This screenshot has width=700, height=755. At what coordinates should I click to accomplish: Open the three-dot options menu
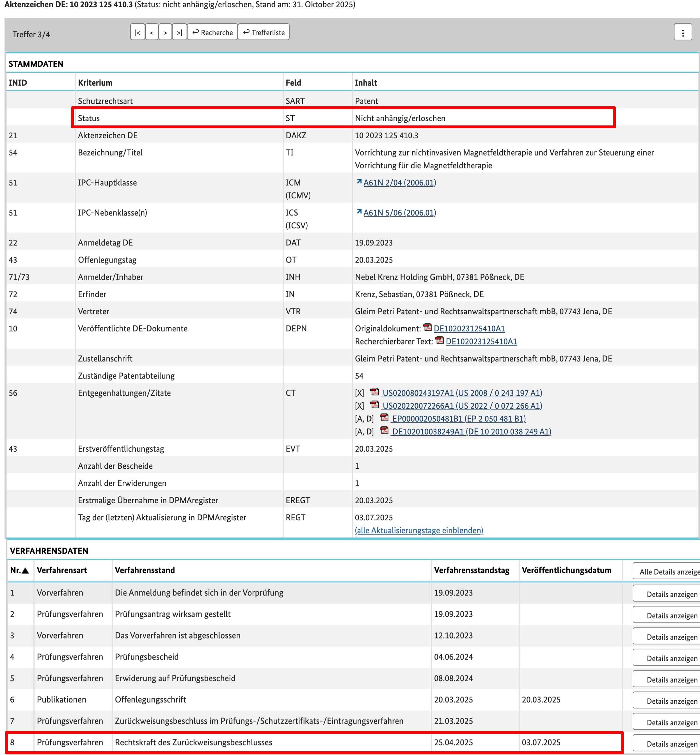point(683,33)
